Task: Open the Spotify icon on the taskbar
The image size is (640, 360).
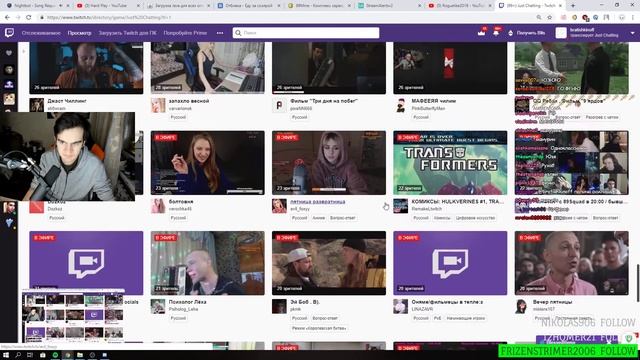Action: 55,355
